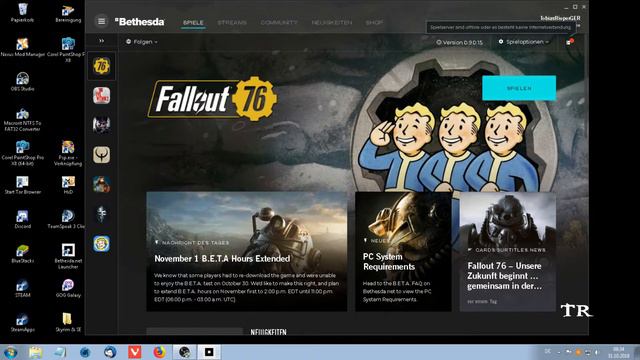The image size is (640, 360).
Task: Select the OBS Studio desktop icon
Action: coord(22,82)
